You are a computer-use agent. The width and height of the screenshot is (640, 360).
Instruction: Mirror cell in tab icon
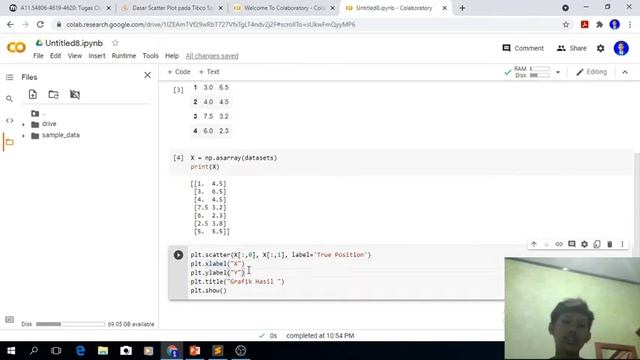[x=597, y=244]
